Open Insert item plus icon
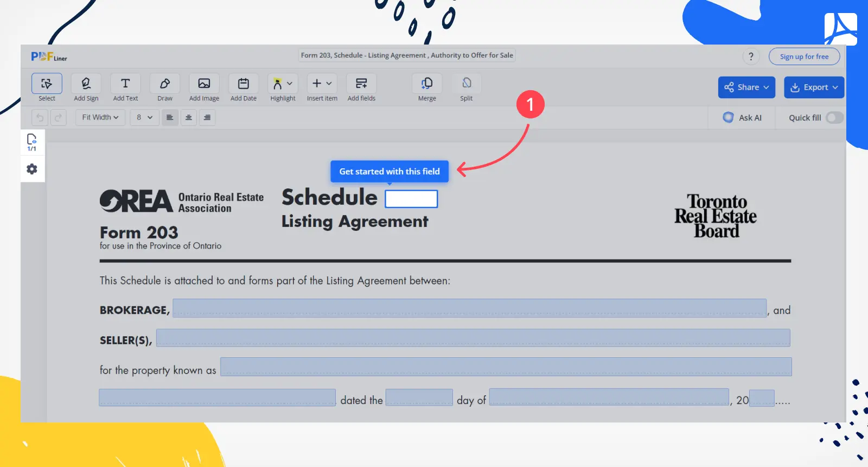Viewport: 868px width, 467px height. coord(317,84)
